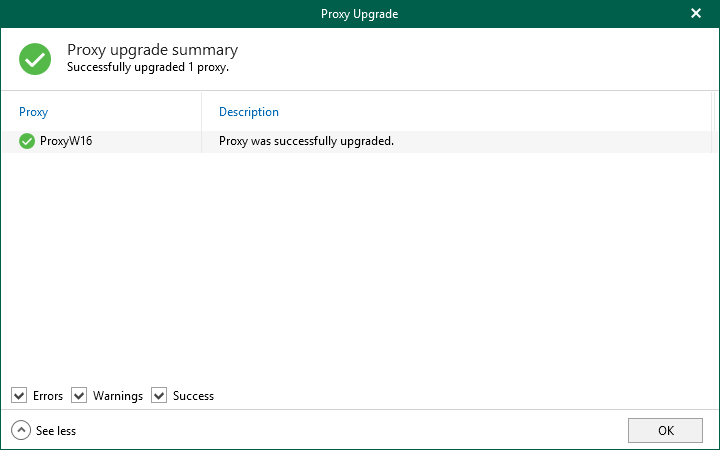Click the 'Successfully upgraded 1 proxy.' text

pyautogui.click(x=148, y=67)
